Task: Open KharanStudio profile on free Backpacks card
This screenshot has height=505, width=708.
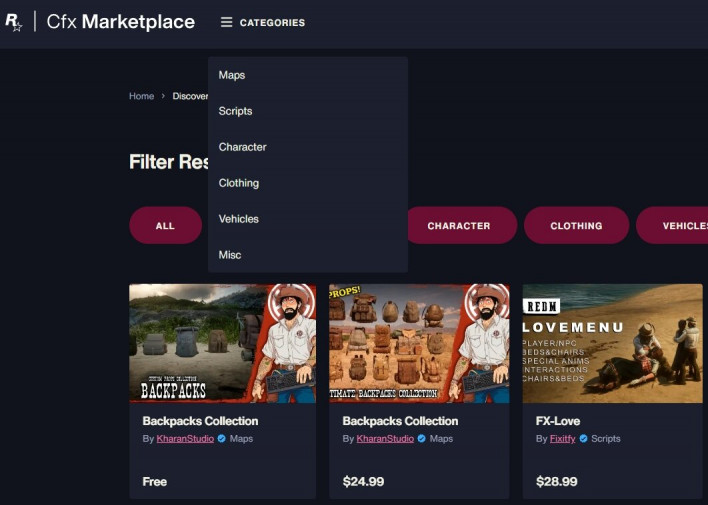Action: pyautogui.click(x=185, y=439)
